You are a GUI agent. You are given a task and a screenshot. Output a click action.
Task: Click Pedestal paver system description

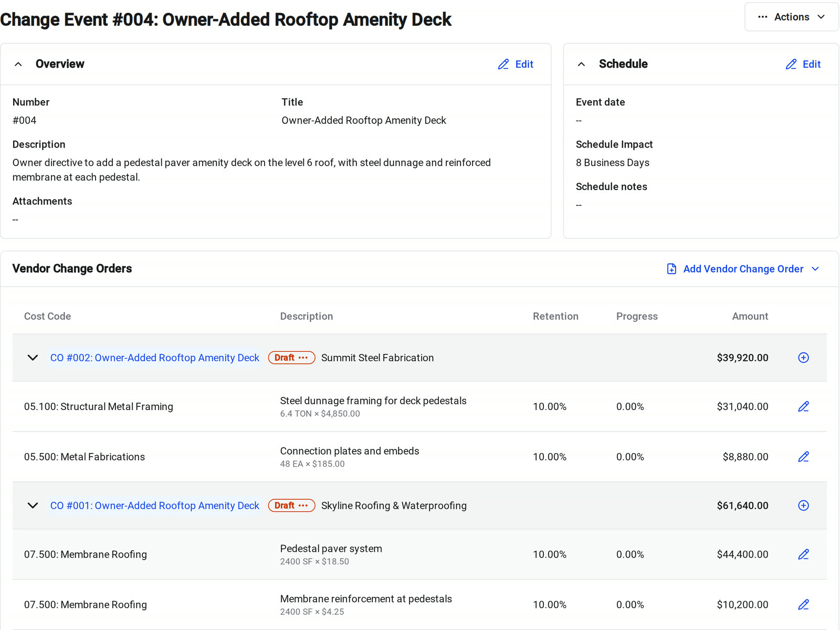point(331,549)
